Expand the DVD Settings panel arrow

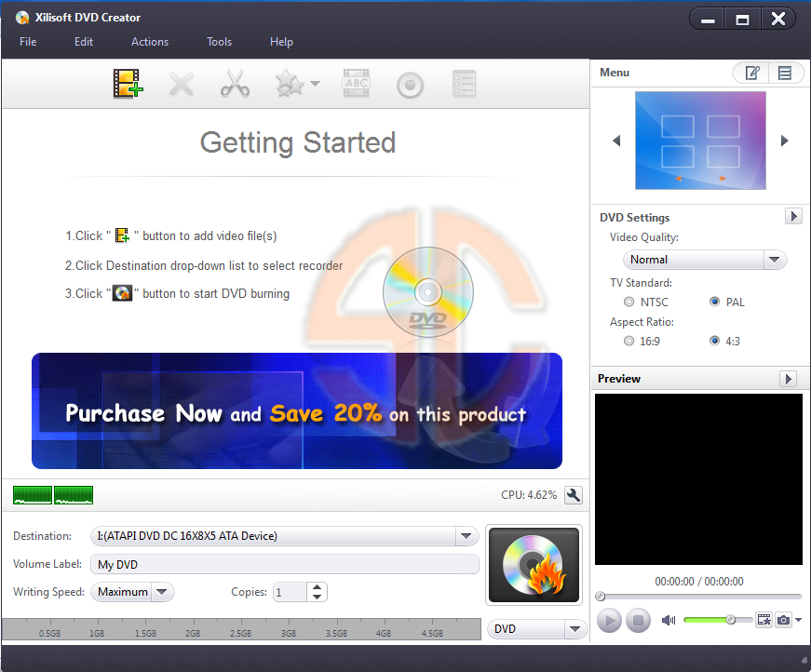pyautogui.click(x=793, y=216)
